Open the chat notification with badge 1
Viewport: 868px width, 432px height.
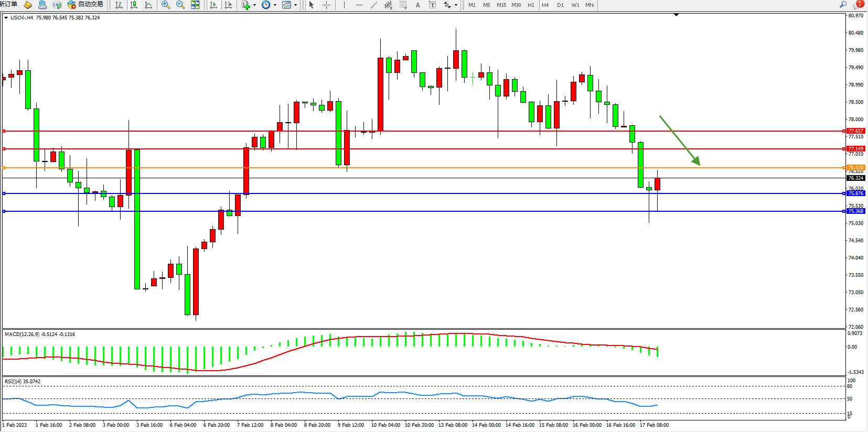pos(858,4)
